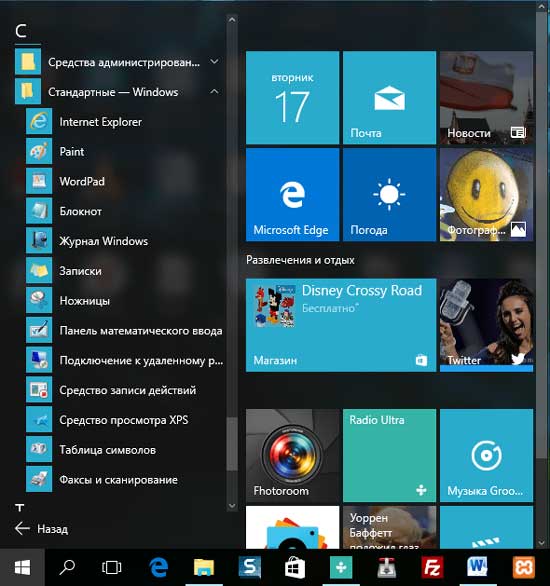Collapse the Стандартные — Windows folder
Image resolution: width=550 pixels, height=586 pixels.
[120, 92]
